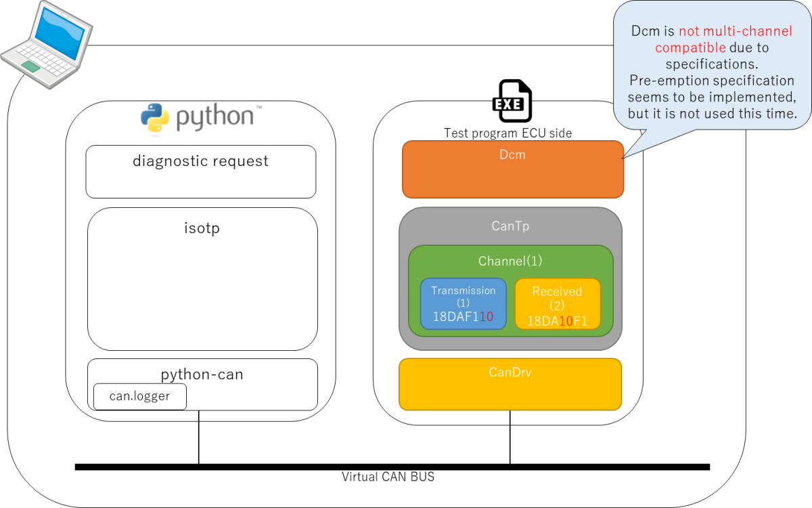Click the EXE file icon
The image size is (812, 508).
[x=512, y=102]
